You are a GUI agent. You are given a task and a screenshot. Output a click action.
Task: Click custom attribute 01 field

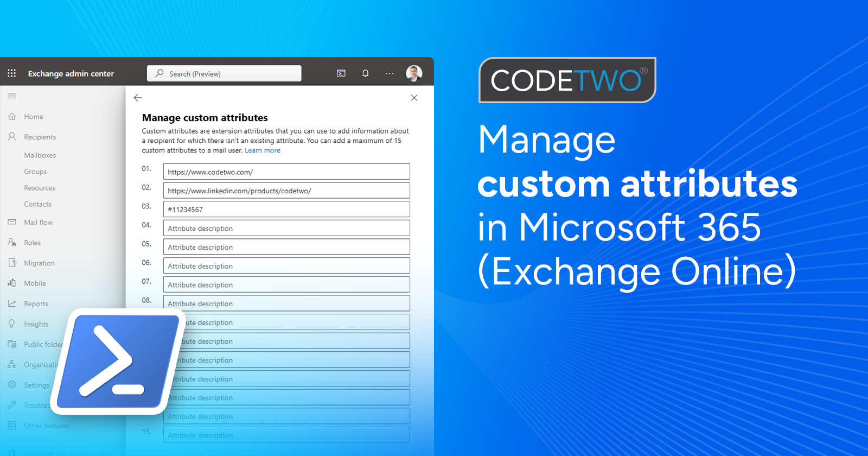click(286, 172)
